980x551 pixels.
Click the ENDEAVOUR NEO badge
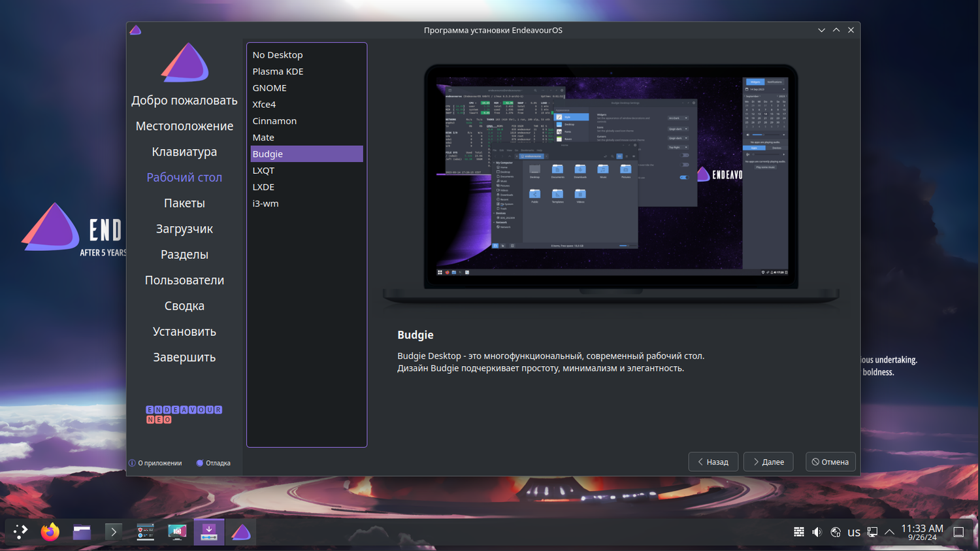tap(184, 414)
